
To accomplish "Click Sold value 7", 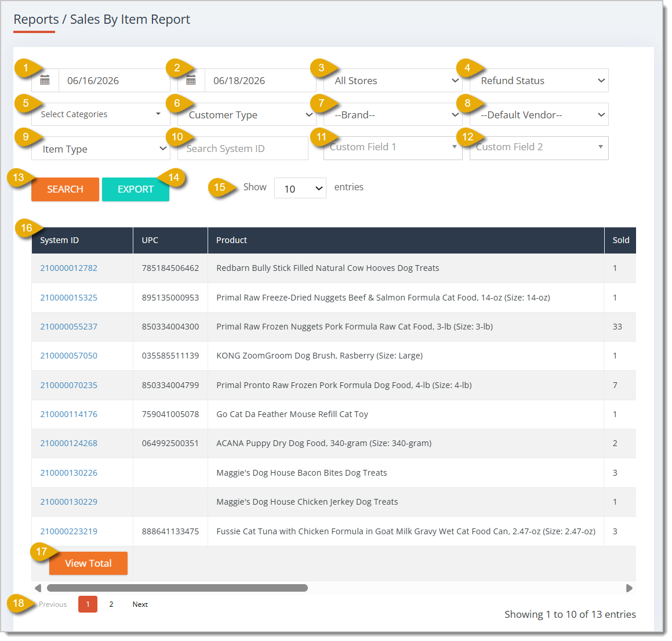I will (x=615, y=385).
